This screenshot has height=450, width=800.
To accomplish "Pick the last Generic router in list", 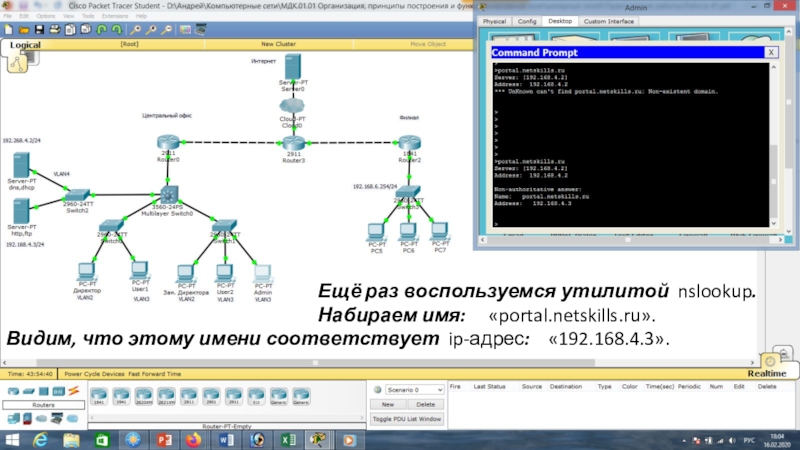I will [x=301, y=396].
